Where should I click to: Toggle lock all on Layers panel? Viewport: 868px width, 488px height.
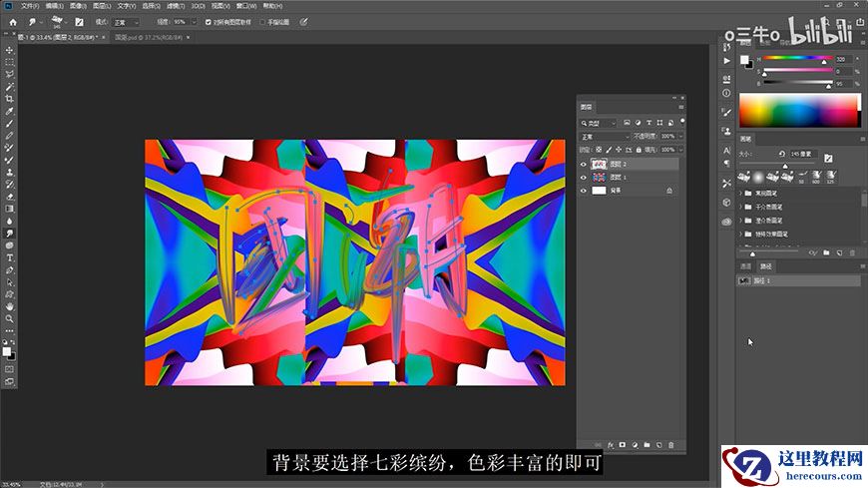click(x=639, y=150)
